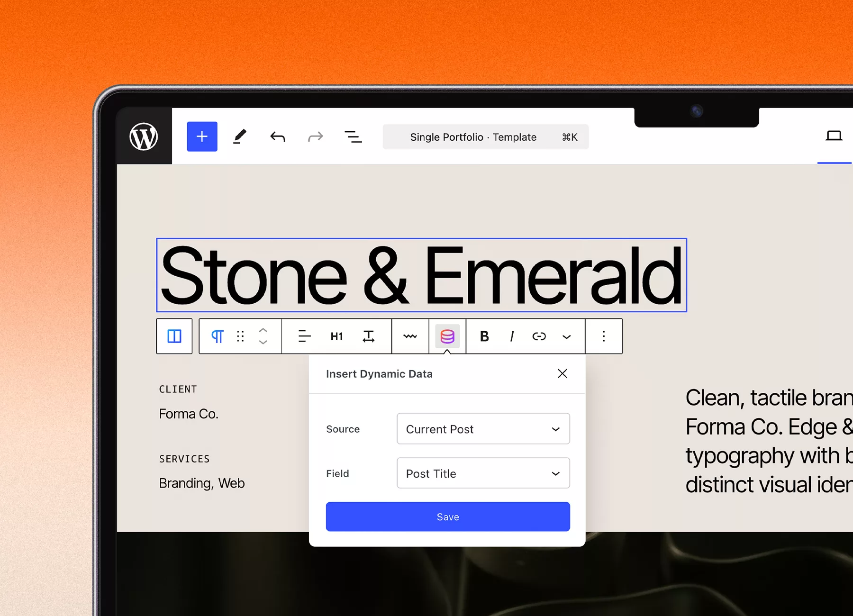This screenshot has height=616, width=853.
Task: Select the editing pencil tool
Action: [x=240, y=136]
